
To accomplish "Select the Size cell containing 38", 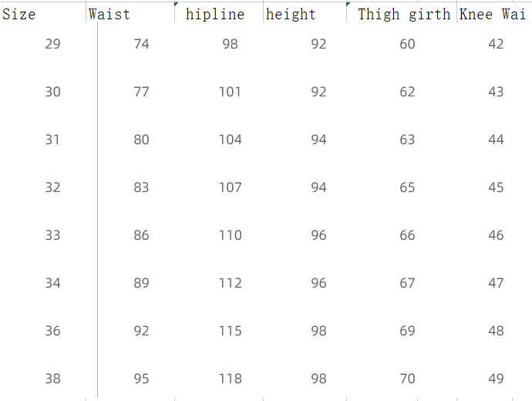I will point(52,379).
